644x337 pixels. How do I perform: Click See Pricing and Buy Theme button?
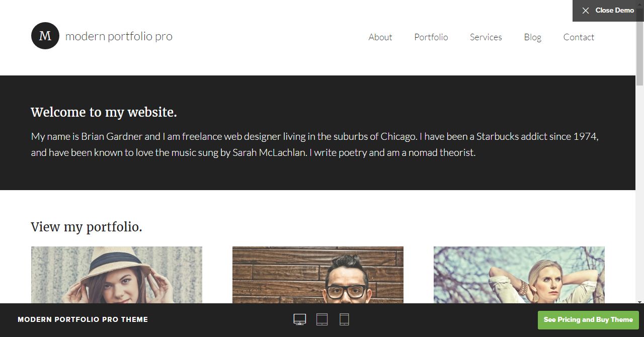[x=588, y=320]
